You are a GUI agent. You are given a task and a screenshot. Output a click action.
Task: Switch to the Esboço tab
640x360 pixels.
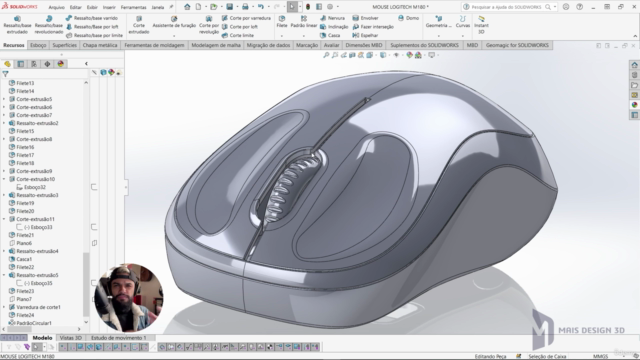[38, 45]
